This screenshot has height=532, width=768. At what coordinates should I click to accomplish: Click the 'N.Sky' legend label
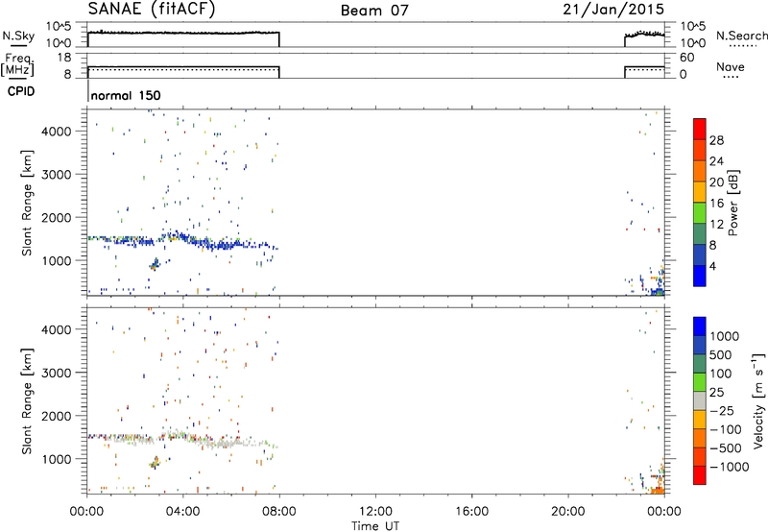18,36
